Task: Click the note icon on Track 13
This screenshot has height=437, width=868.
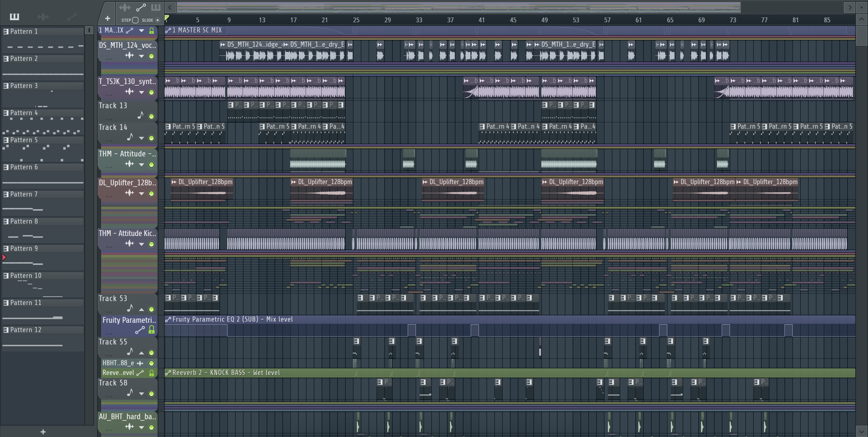Action: pos(140,115)
